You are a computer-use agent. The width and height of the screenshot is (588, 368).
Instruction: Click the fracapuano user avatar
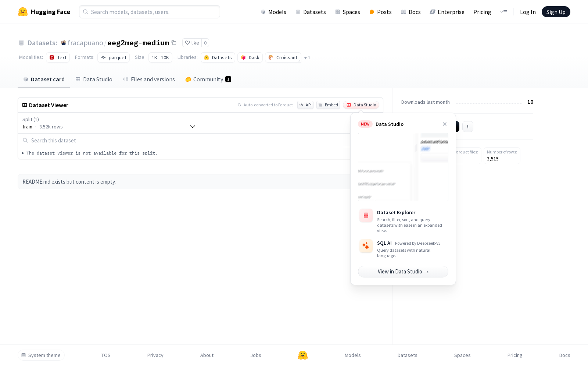coord(64,43)
